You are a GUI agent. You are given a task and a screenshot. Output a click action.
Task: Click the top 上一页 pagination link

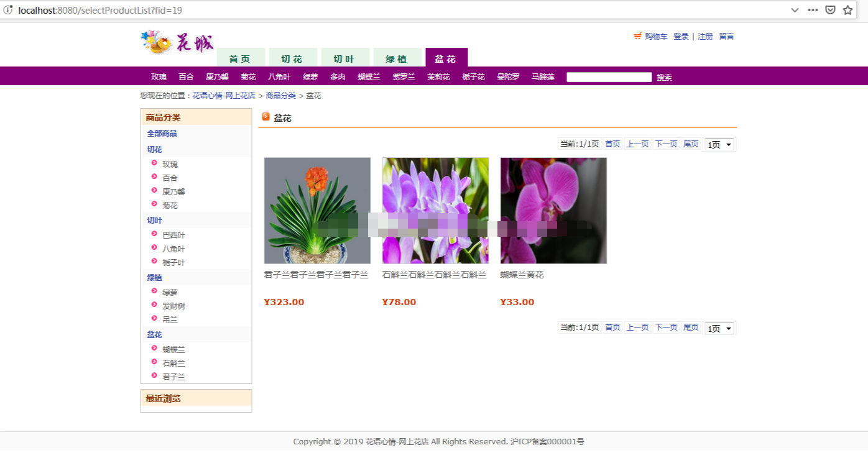pyautogui.click(x=637, y=144)
